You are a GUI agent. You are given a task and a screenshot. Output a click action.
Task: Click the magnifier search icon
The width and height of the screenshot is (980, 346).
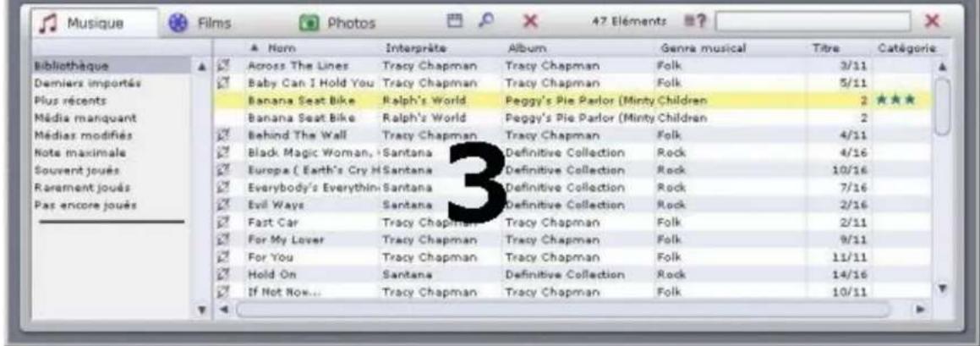point(485,21)
